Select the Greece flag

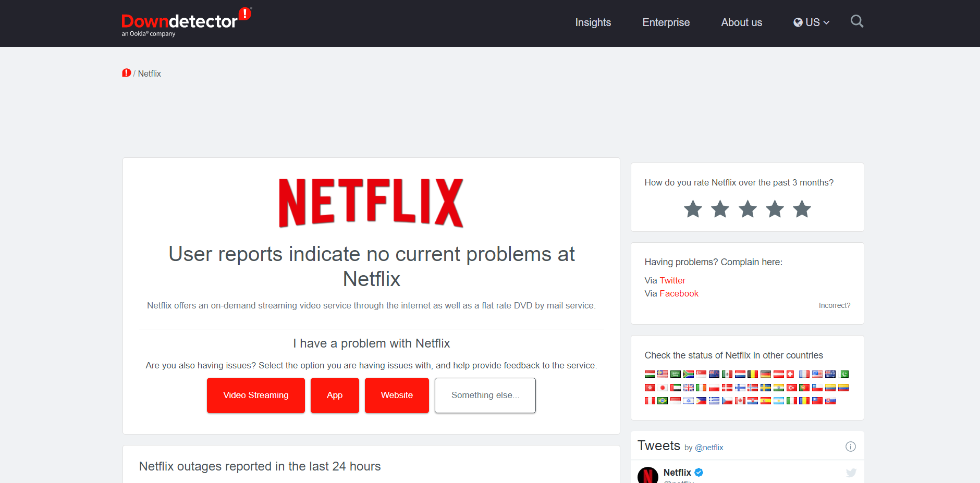pos(714,401)
